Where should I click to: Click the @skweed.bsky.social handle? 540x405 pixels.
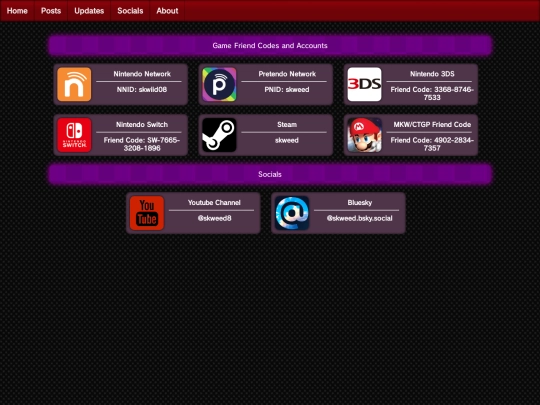[360, 218]
